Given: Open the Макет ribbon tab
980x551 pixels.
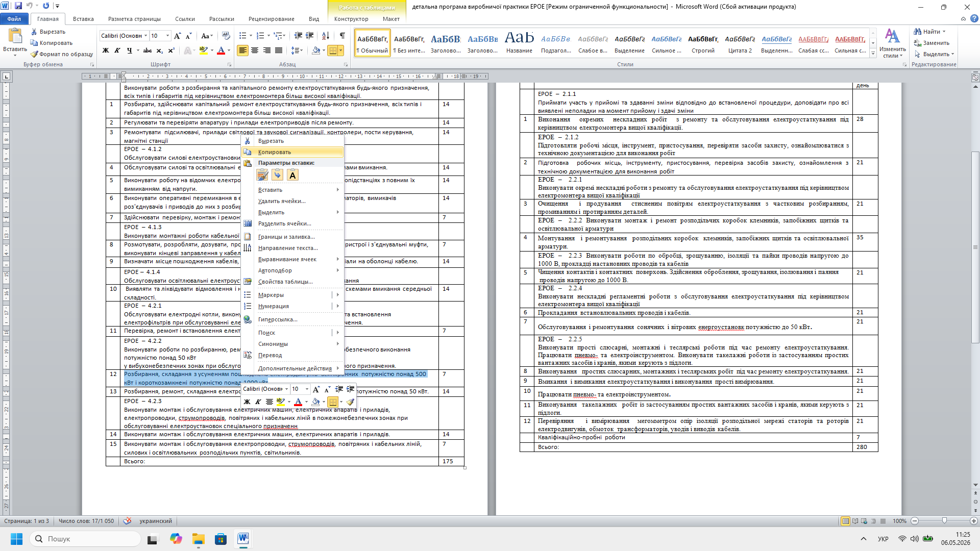Looking at the screenshot, I should coord(391,19).
